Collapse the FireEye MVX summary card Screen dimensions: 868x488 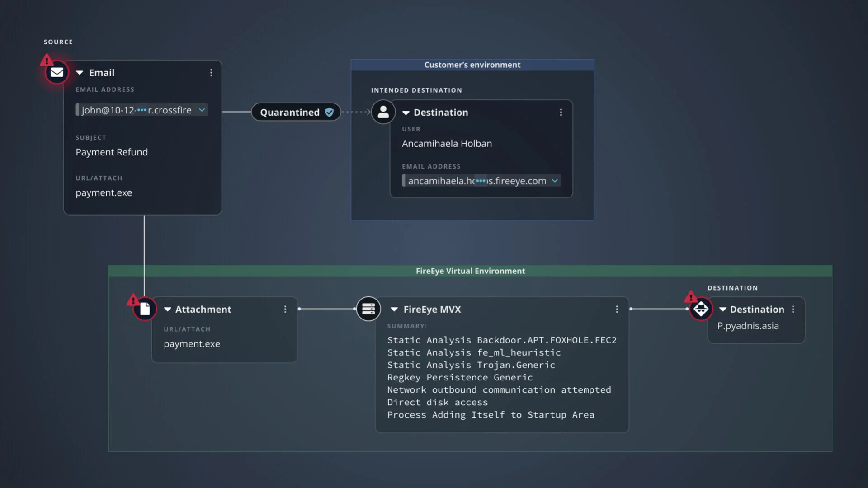[394, 310]
